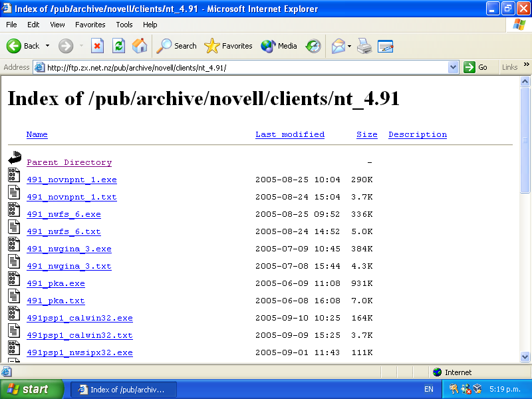The image size is (532, 399).
Task: Click the 5:19 p.m. system clock
Action: (505, 389)
